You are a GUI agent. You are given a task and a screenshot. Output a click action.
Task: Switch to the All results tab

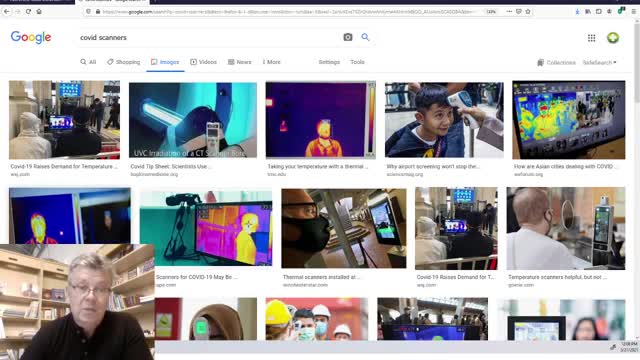pyautogui.click(x=88, y=62)
